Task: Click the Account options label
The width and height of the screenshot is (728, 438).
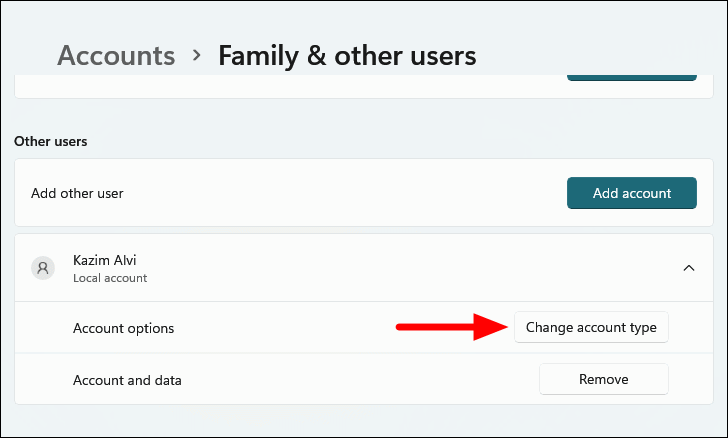Action: [123, 328]
